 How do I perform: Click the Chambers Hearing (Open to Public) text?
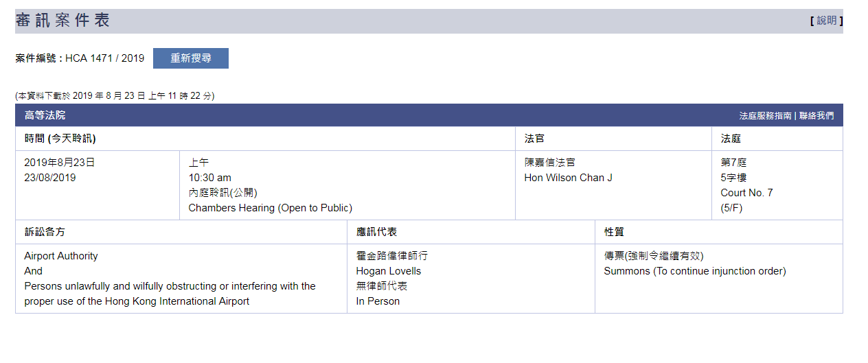pos(270,208)
